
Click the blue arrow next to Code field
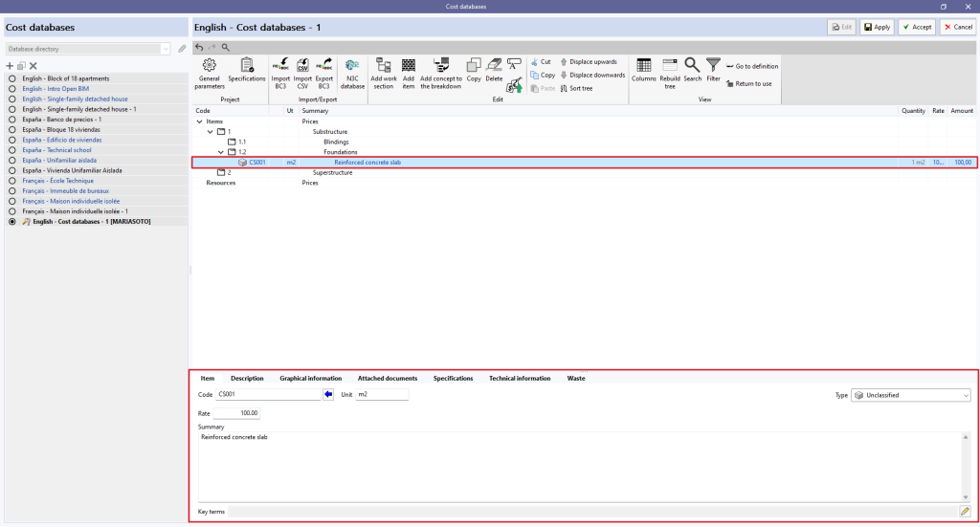click(x=328, y=394)
